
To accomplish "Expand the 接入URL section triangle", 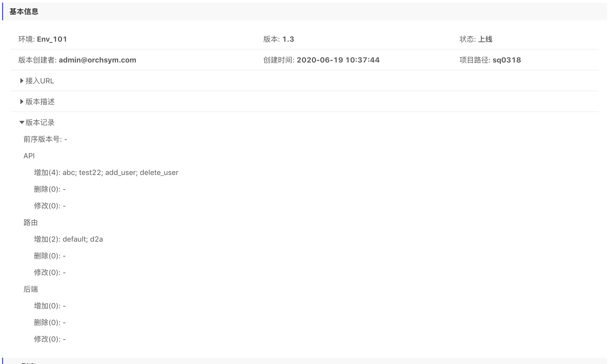I will [22, 81].
